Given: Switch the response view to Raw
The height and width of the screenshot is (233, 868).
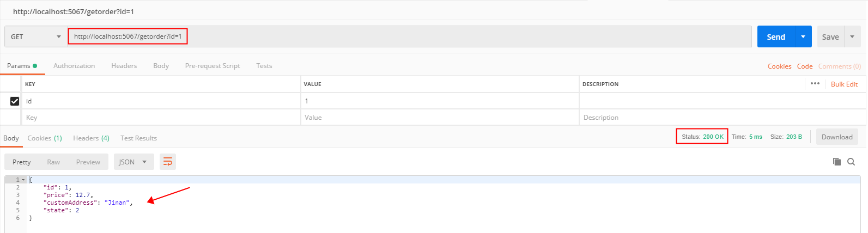Looking at the screenshot, I should click(53, 162).
